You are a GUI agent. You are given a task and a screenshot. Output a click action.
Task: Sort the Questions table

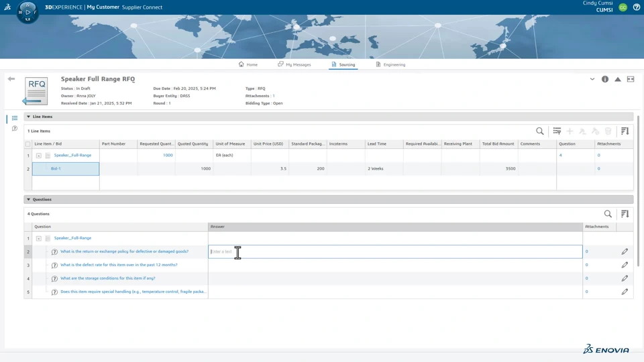(625, 214)
